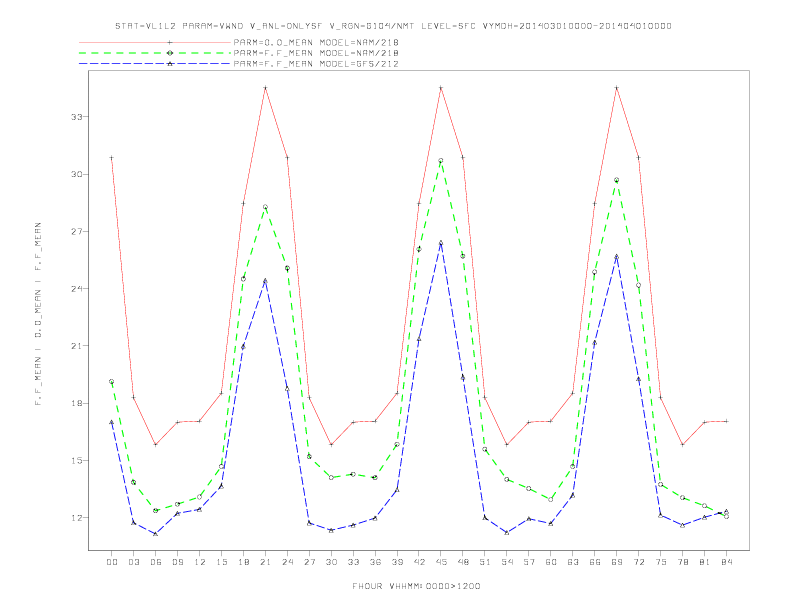Screen dimensions: 792x612
Task: Click y-axis tick label 24
Action: (76, 289)
